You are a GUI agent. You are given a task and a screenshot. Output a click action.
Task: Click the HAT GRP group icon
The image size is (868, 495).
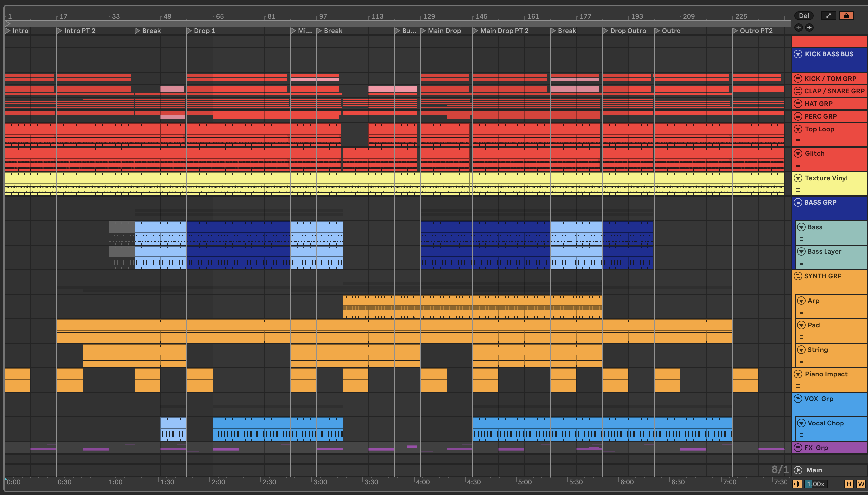pos(798,104)
